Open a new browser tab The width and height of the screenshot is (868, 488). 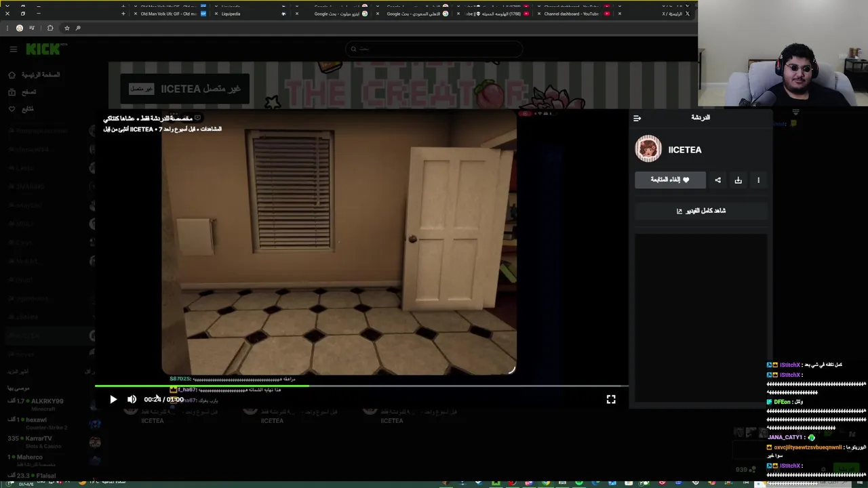[123, 14]
